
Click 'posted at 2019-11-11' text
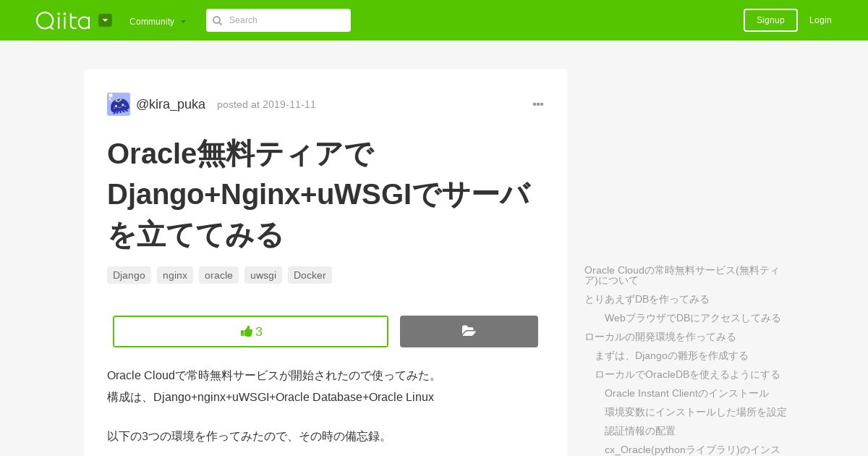pyautogui.click(x=266, y=104)
